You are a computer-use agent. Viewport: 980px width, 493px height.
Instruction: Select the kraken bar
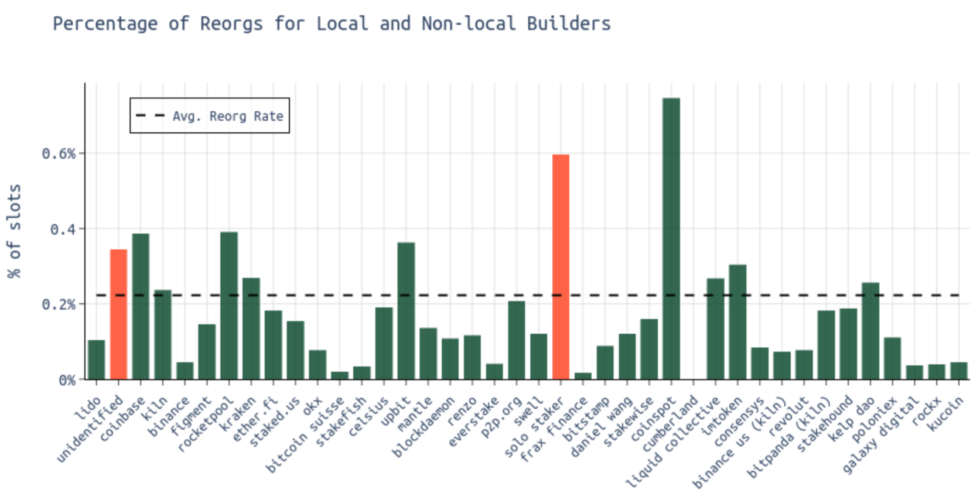(251, 328)
